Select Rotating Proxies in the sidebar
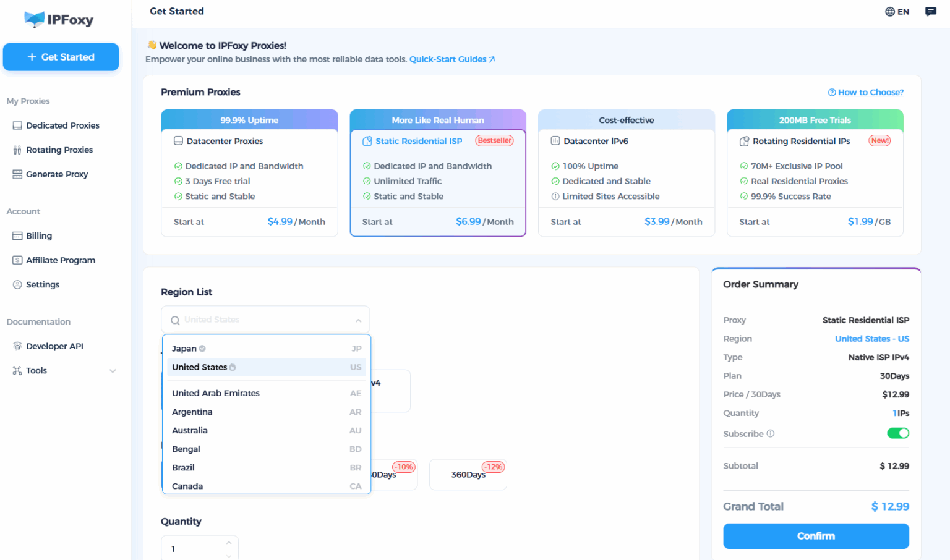Image resolution: width=950 pixels, height=560 pixels. click(59, 150)
